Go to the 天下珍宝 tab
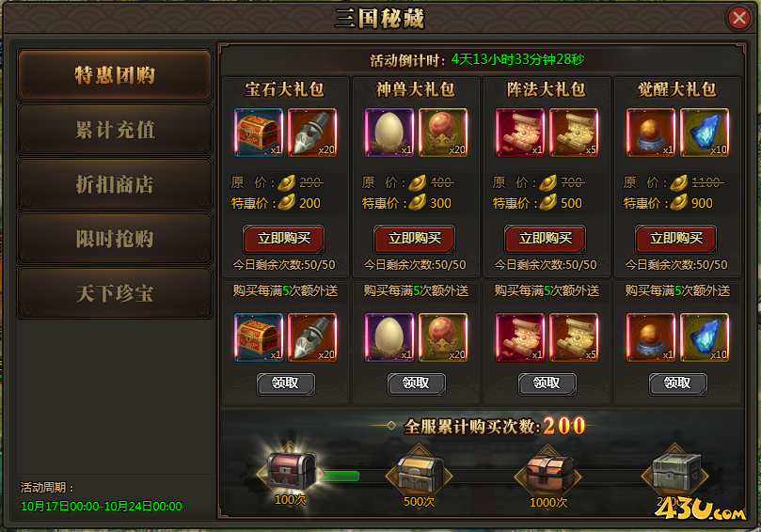 point(115,293)
